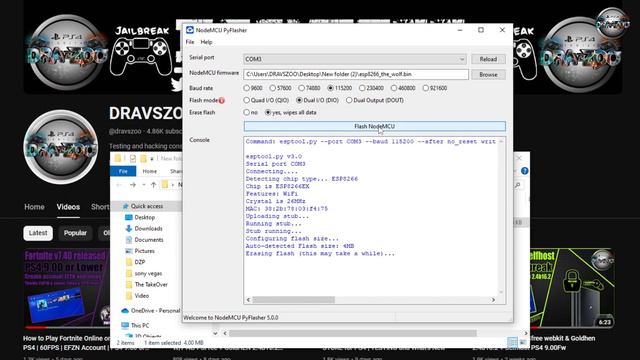Click File Explorer forward arrow
This screenshot has height=360, width=640.
coord(133,185)
